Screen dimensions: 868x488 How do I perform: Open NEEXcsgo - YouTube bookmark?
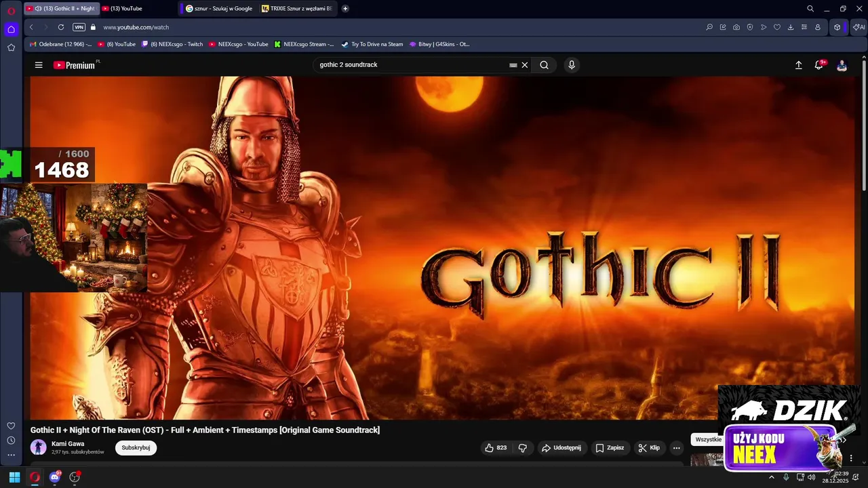(x=239, y=44)
